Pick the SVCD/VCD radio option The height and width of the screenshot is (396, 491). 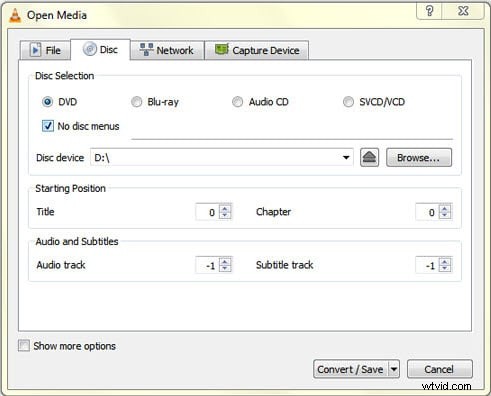(x=348, y=102)
